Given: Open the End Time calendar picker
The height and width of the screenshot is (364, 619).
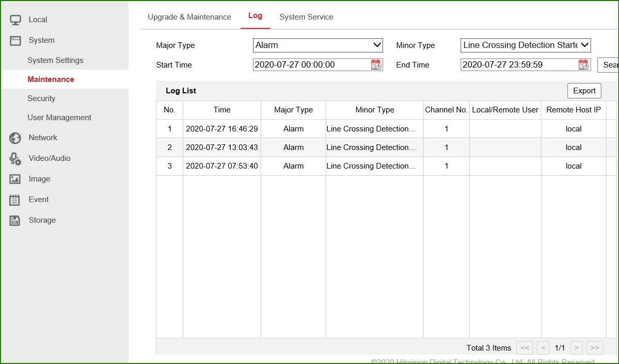Looking at the screenshot, I should pyautogui.click(x=583, y=65).
